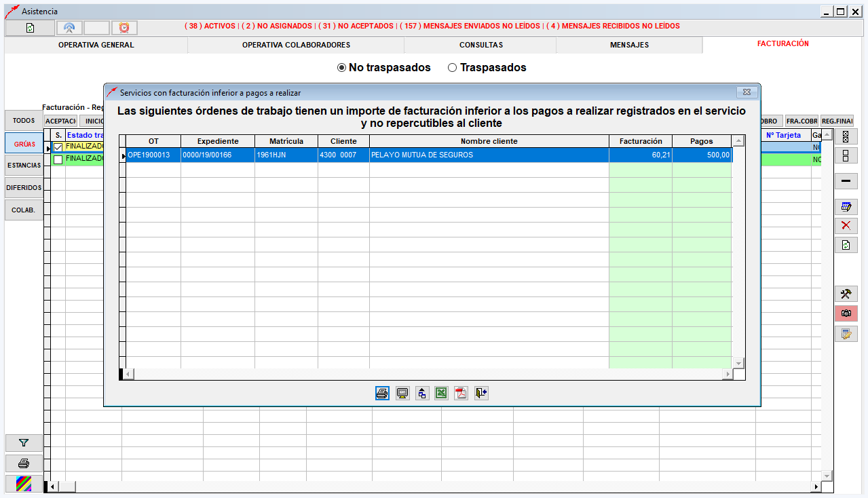The image size is (868, 498).
Task: Click the expediente cell 0000/19/00166
Action: click(218, 155)
